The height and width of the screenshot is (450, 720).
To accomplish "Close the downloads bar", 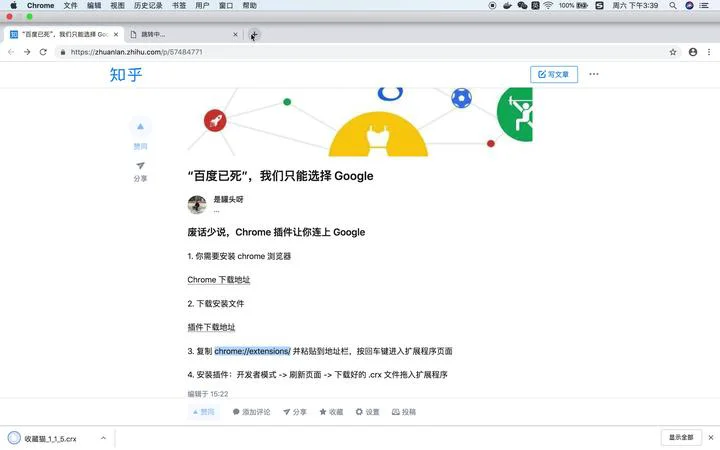I will (x=710, y=438).
